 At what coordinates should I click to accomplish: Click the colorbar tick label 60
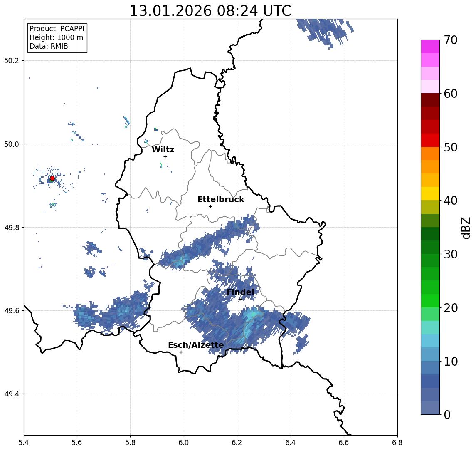(x=451, y=94)
